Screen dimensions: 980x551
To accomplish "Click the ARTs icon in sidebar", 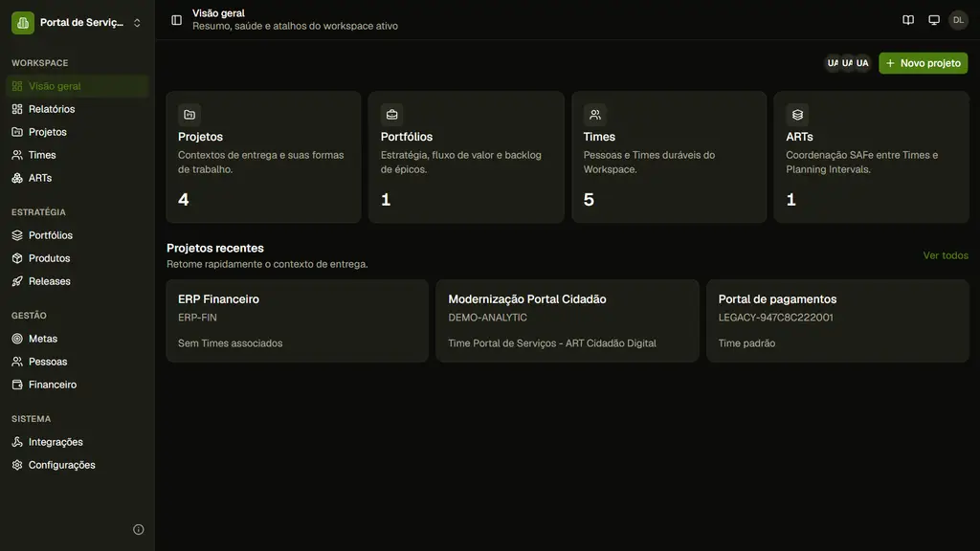I will coord(17,178).
